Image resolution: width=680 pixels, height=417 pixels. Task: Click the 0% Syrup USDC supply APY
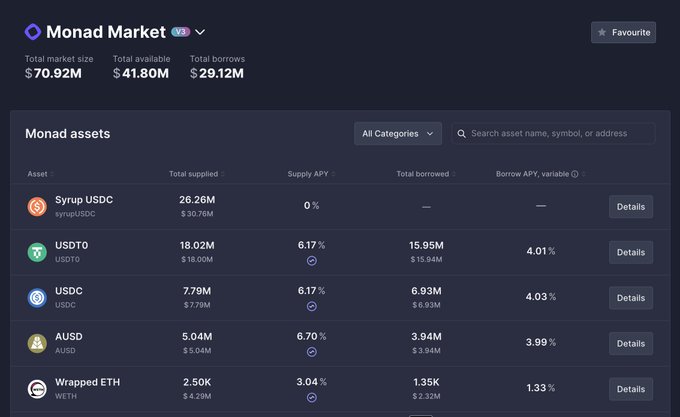311,205
